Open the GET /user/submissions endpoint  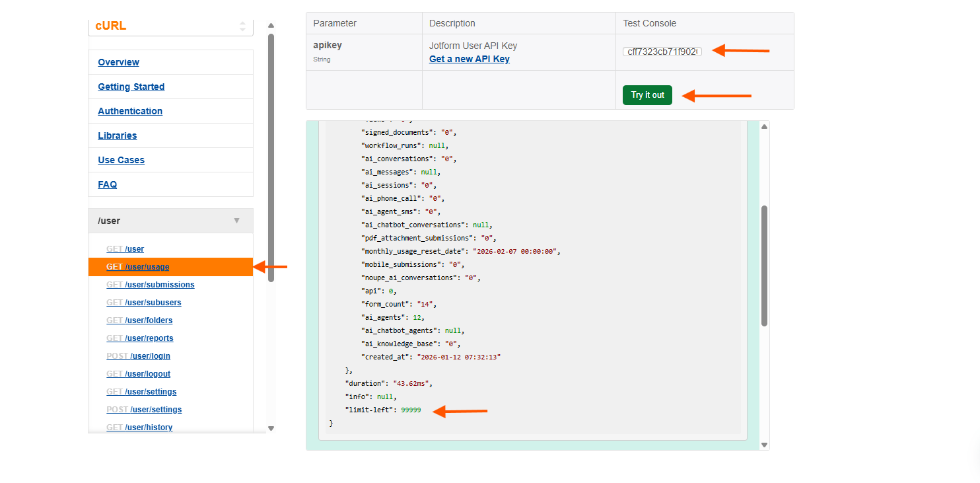151,285
